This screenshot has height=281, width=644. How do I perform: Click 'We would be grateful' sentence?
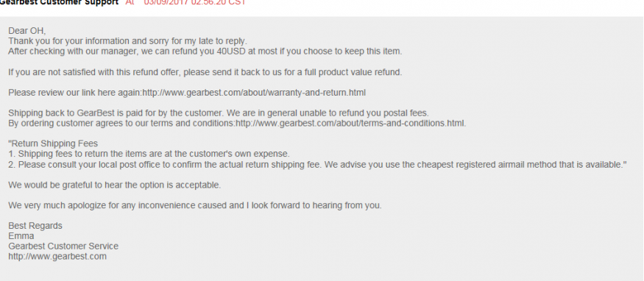click(x=115, y=185)
